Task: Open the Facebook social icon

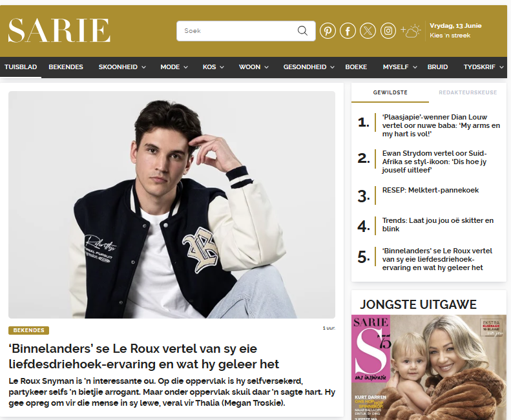Action: [x=348, y=31]
